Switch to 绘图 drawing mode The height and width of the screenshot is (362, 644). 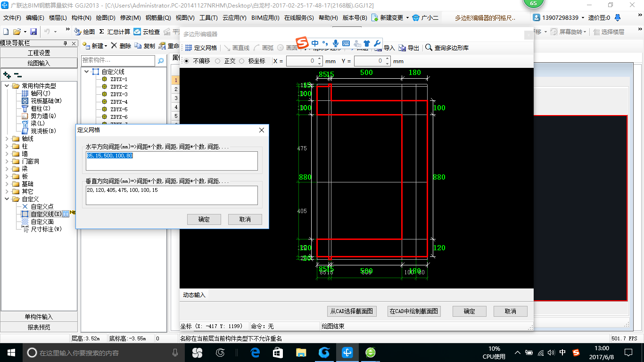(85, 32)
